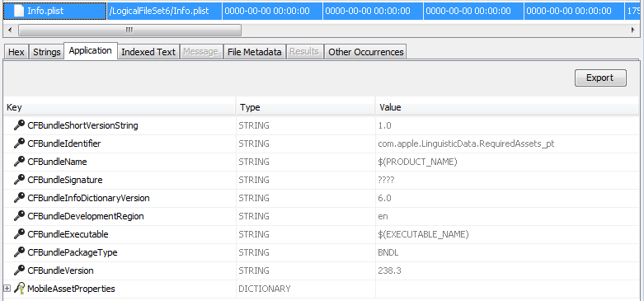Select the CFBundleShortVersionString key row
The image size is (644, 301).
coord(322,125)
